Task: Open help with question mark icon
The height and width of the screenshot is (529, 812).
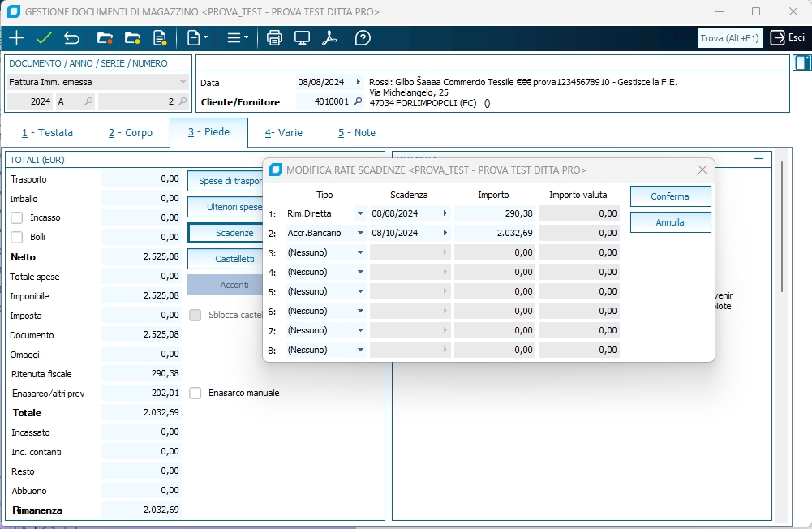Action: (363, 38)
